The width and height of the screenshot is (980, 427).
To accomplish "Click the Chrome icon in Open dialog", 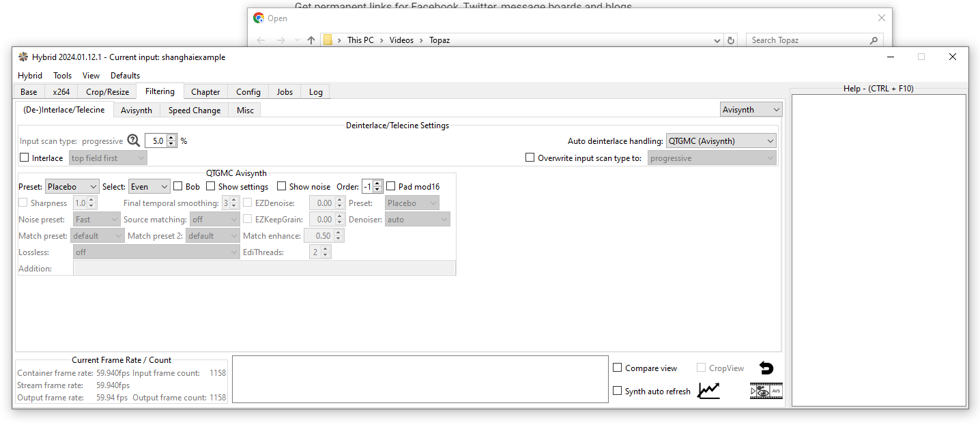I will point(258,18).
